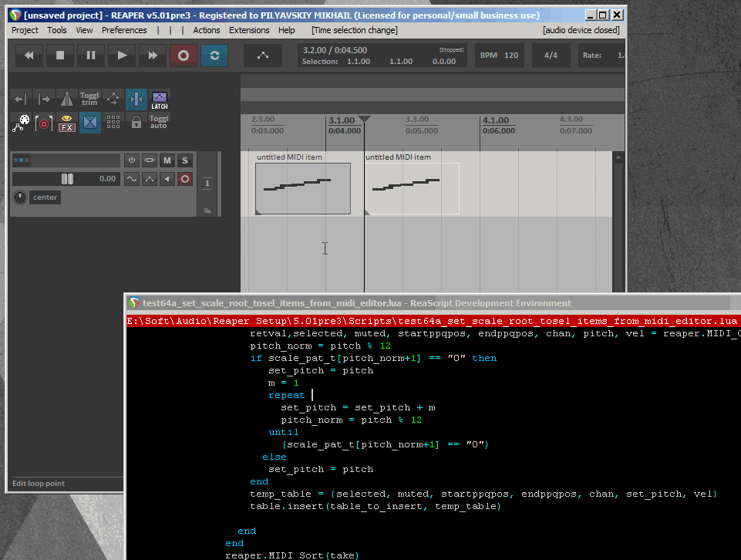
Task: Click the palette envelope icon
Action: pyautogui.click(x=21, y=122)
